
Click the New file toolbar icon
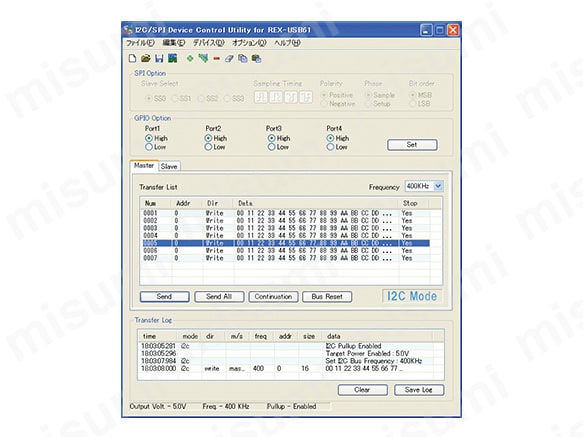click(133, 58)
